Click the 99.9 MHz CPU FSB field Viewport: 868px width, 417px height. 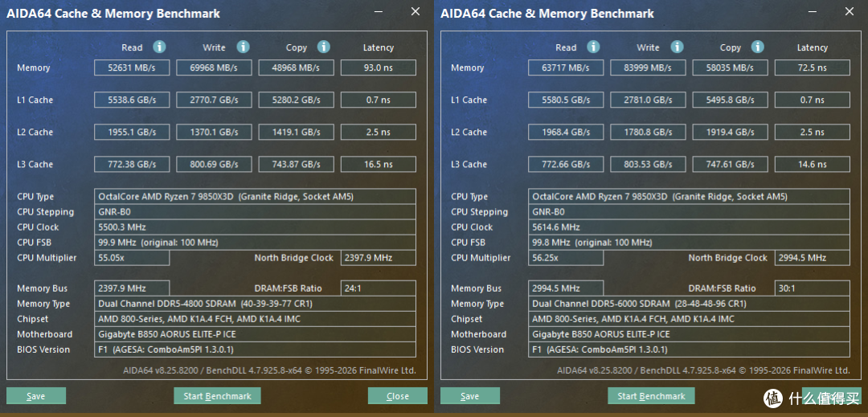[256, 243]
